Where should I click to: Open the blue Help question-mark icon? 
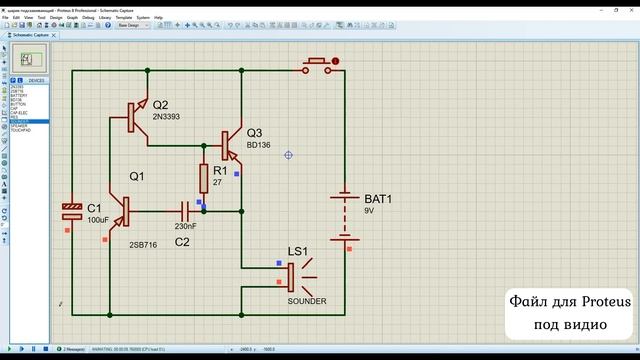pyautogui.click(x=108, y=25)
